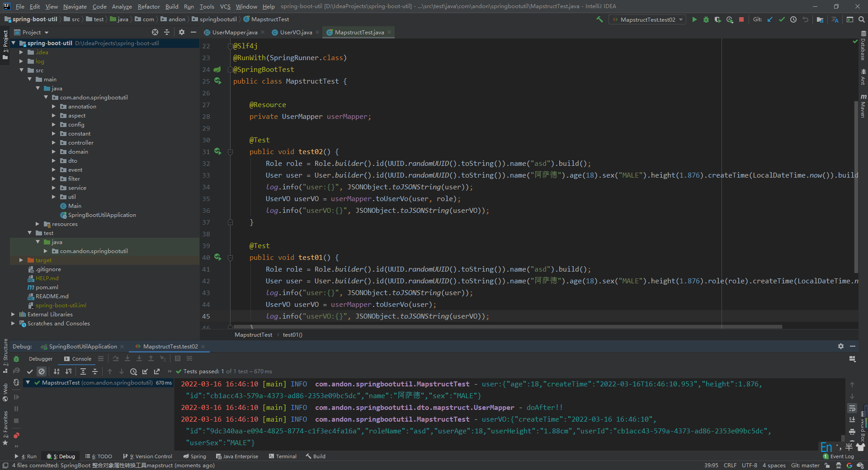Open MapstructTest.test02 run configuration dropdown
The width and height of the screenshot is (868, 470).
647,19
